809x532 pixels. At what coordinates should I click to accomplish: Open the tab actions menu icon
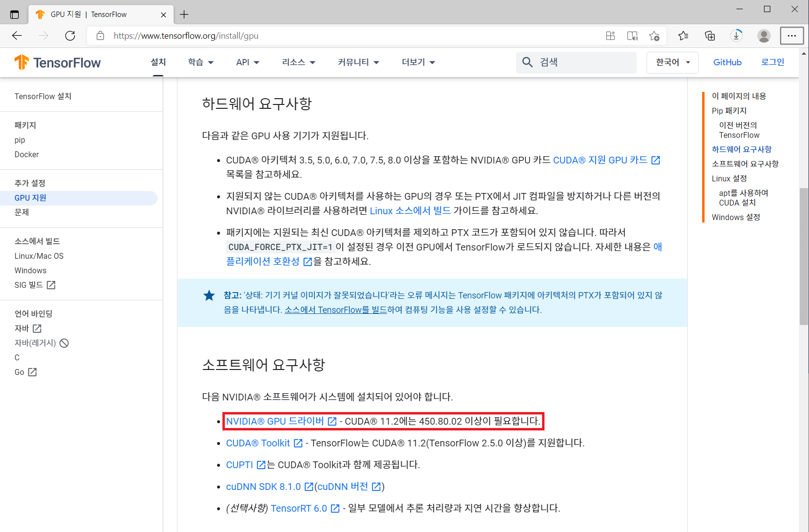pyautogui.click(x=15, y=15)
